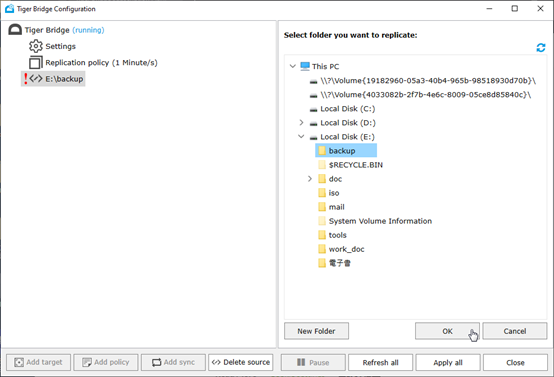
Task: Select the Volume{4033082b-...} entry
Action: 425,95
